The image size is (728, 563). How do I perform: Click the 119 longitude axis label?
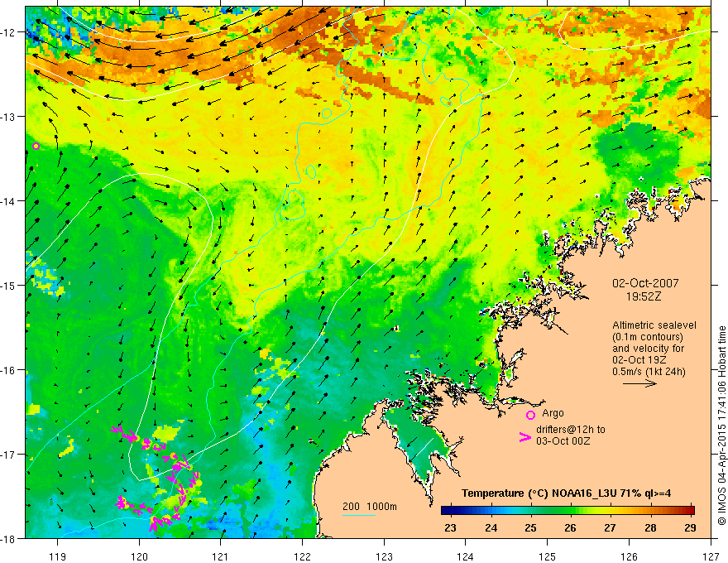(x=58, y=556)
